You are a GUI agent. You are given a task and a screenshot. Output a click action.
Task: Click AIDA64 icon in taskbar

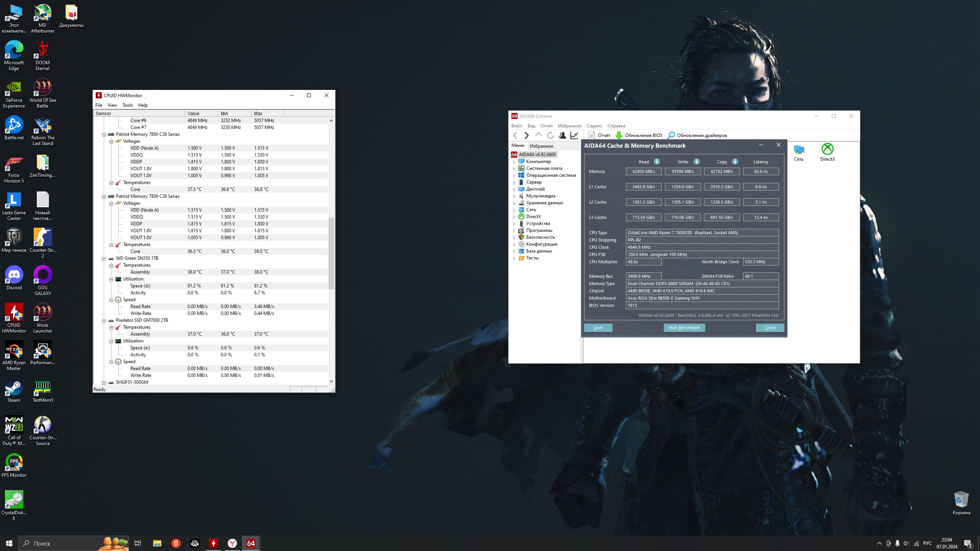pyautogui.click(x=251, y=543)
